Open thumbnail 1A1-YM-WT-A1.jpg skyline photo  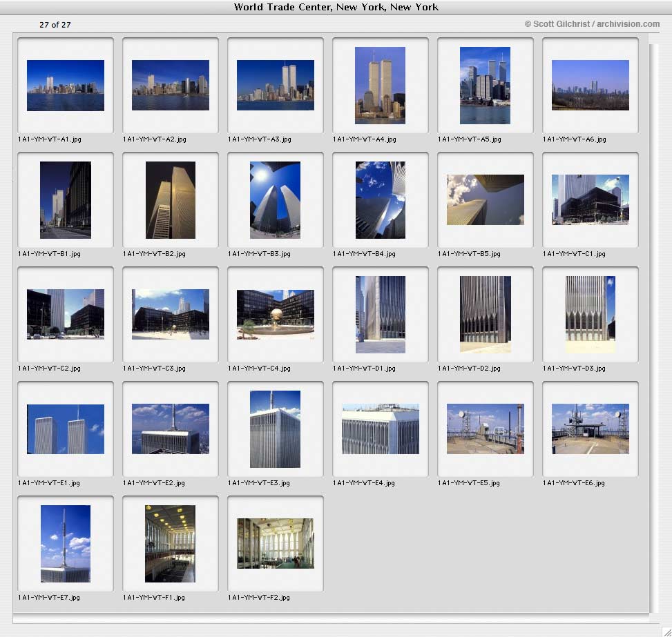(66, 86)
